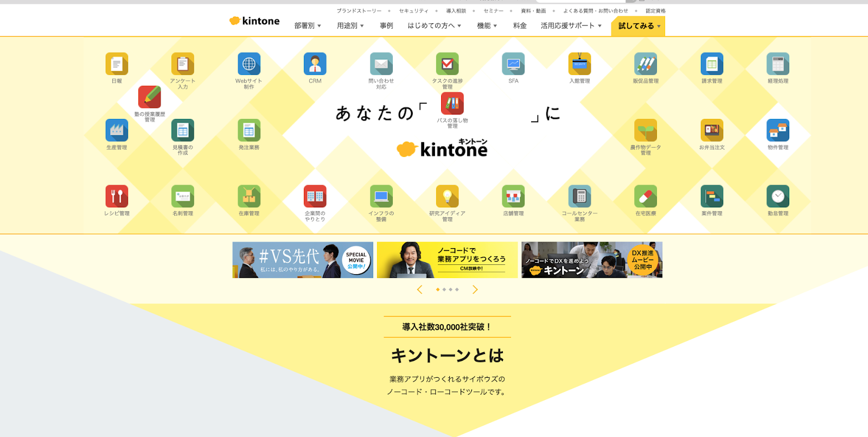Select the 企業間のやりとり buildings icon
This screenshot has height=437, width=868.
(315, 197)
